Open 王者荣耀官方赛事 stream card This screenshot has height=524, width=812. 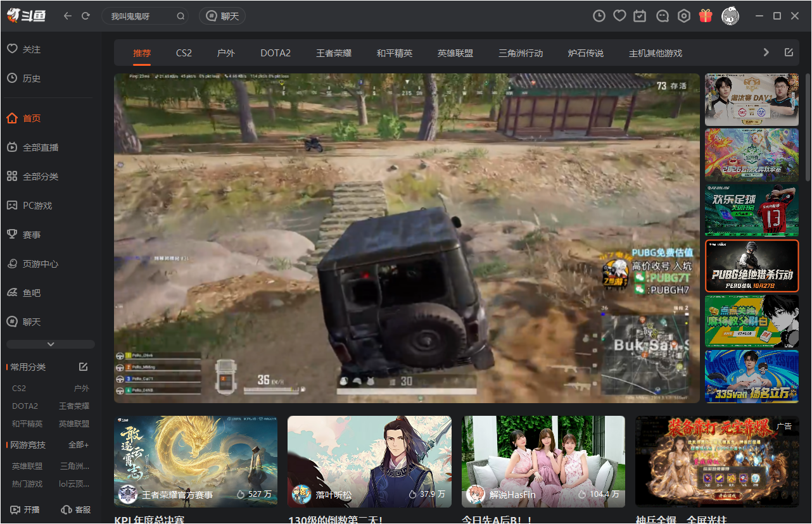coord(196,461)
